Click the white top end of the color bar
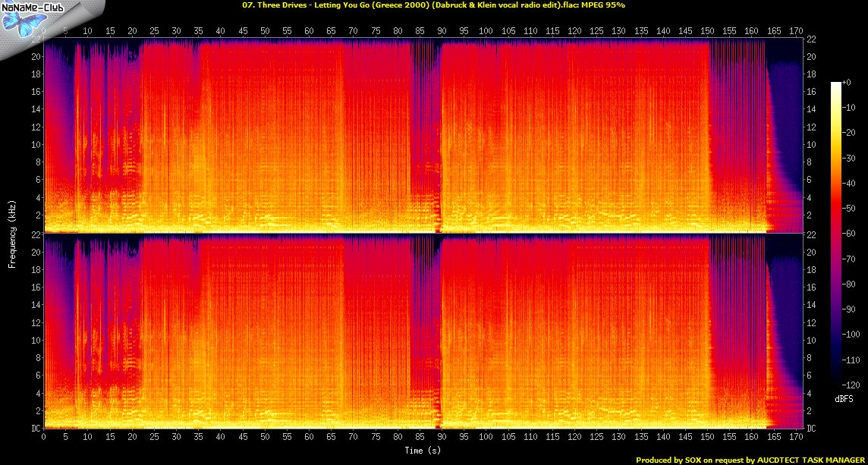 (x=836, y=83)
